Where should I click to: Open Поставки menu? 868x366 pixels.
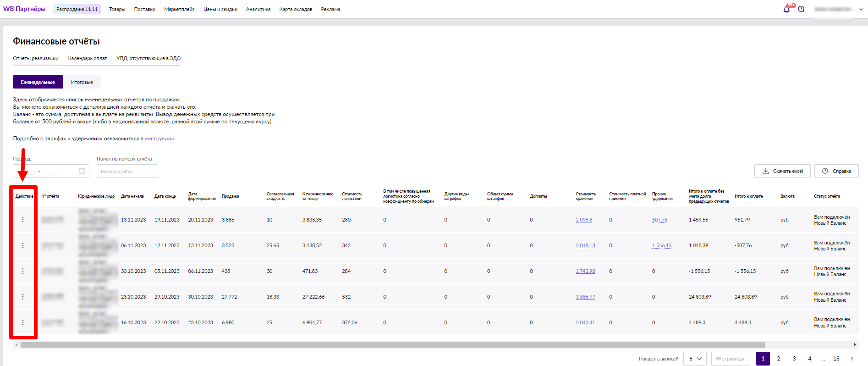(145, 9)
